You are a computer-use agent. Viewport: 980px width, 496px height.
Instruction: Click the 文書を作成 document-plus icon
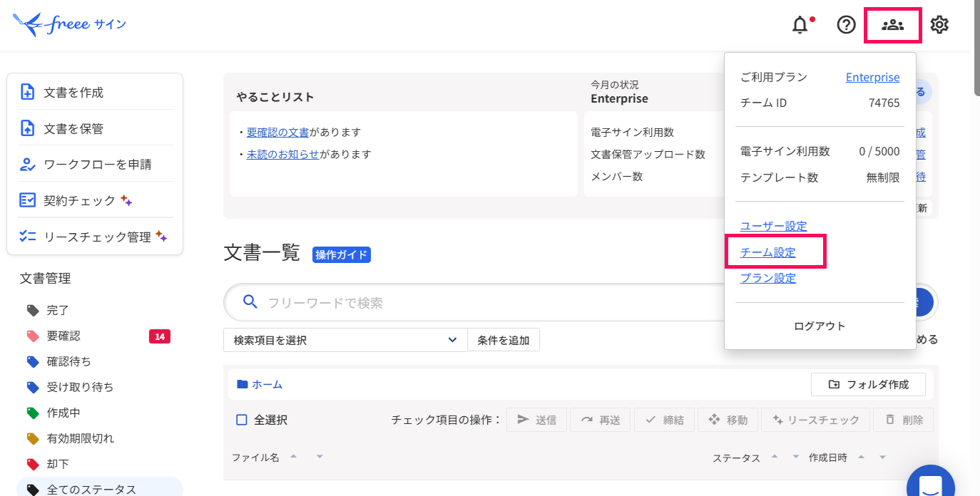point(27,92)
